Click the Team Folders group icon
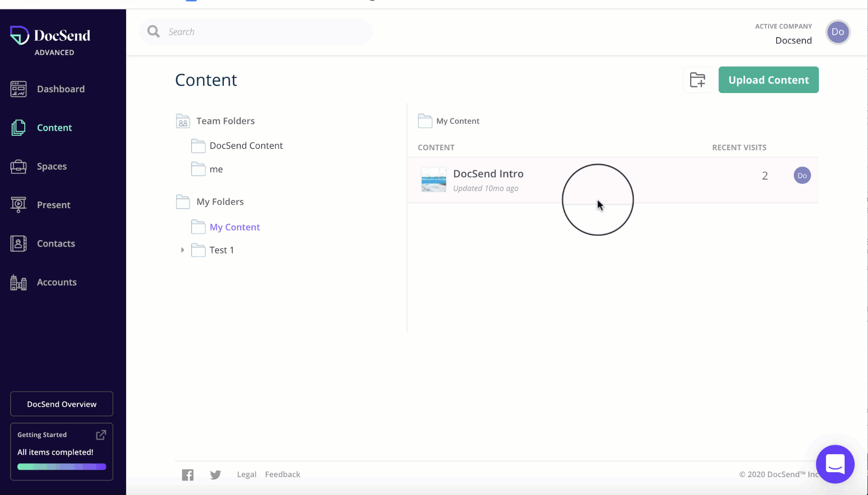 click(x=183, y=121)
